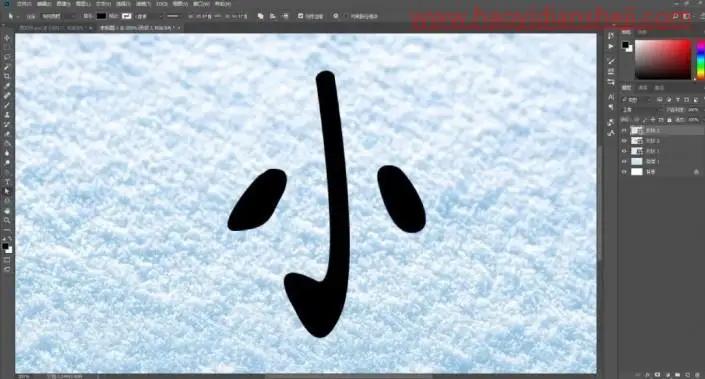Switch to the Paths tab
This screenshot has width=705, height=379.
pos(659,88)
